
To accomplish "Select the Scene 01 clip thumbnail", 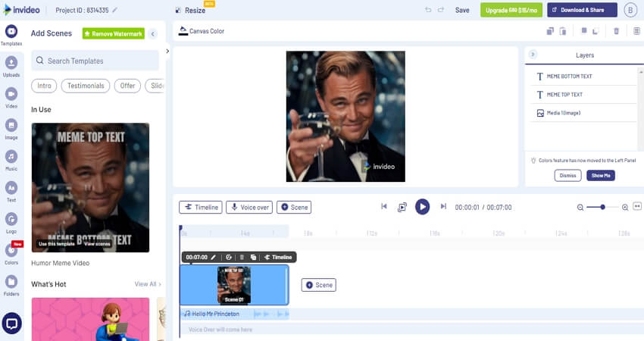I will [x=234, y=285].
